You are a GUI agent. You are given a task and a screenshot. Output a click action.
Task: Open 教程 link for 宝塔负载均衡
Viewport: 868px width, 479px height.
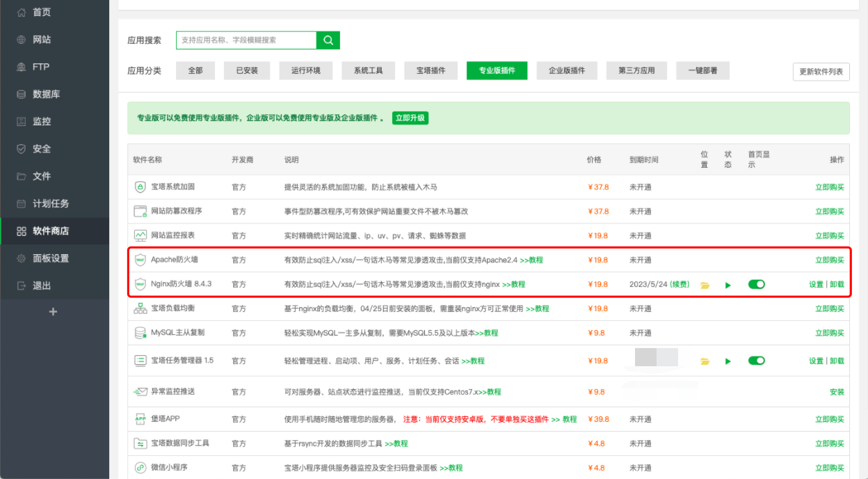538,309
